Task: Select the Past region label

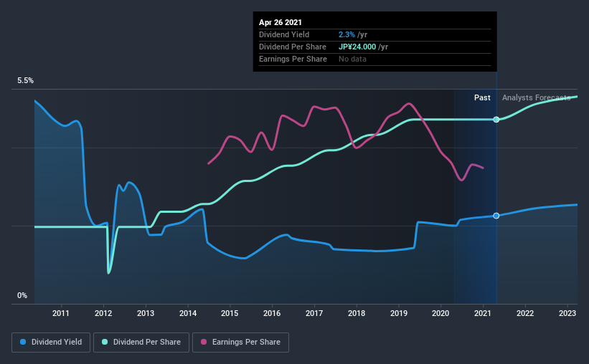Action: [482, 97]
